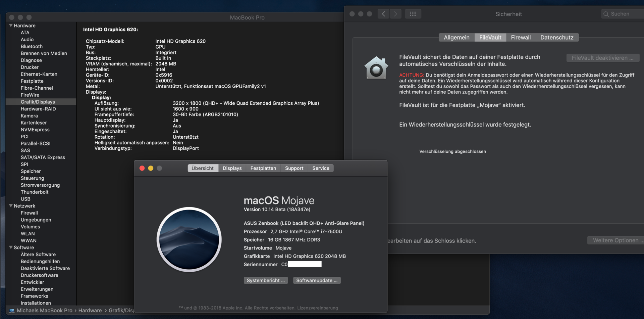Switch to the Datenschutz tab
The height and width of the screenshot is (319, 644).
557,38
